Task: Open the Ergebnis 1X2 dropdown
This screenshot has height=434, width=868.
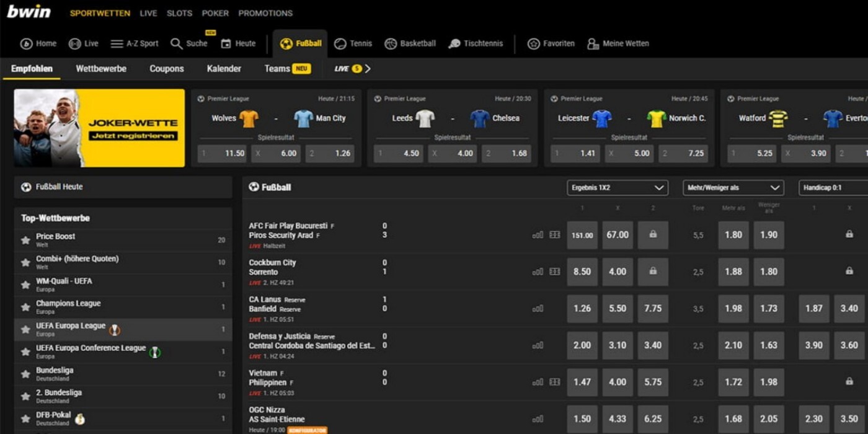Action: (x=618, y=188)
